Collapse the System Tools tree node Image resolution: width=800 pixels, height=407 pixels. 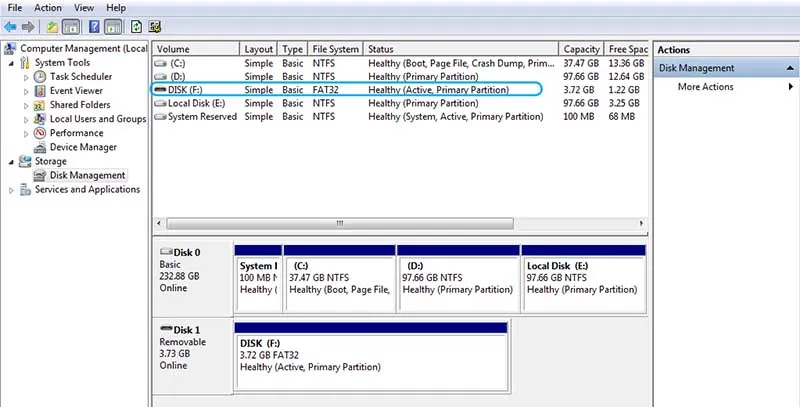pos(11,63)
